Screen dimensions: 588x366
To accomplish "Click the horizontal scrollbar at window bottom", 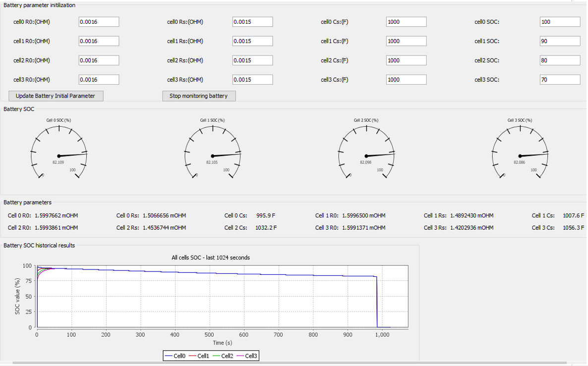I will tap(293, 363).
